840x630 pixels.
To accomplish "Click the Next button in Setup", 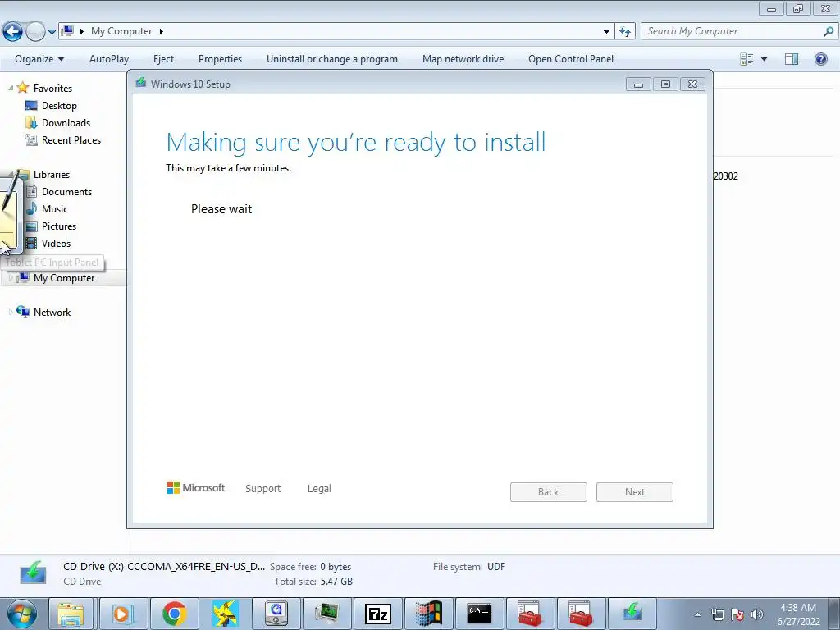I will coord(635,492).
